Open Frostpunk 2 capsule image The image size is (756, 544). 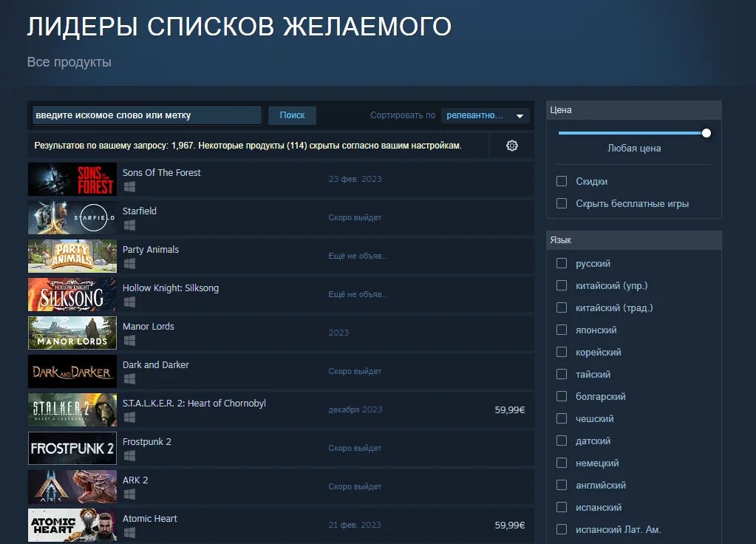[x=72, y=448]
